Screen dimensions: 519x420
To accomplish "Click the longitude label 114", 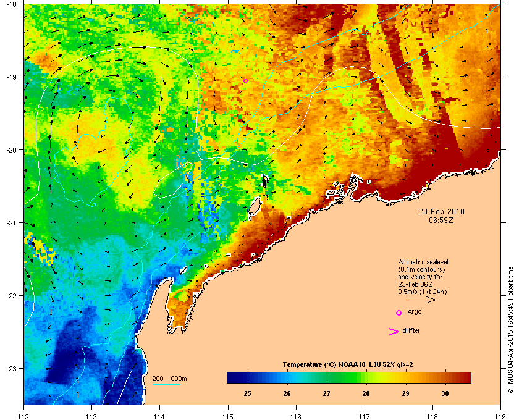I will click(x=159, y=416).
